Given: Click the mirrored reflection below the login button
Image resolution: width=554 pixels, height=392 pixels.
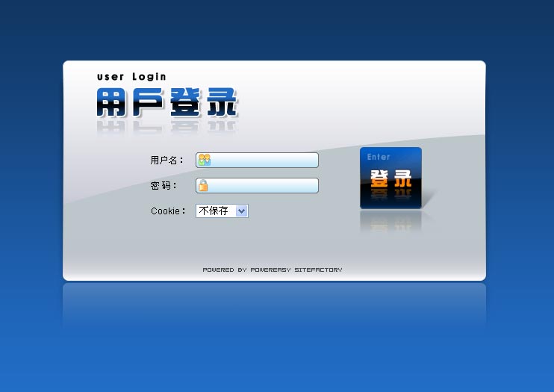Looking at the screenshot, I should (x=390, y=221).
